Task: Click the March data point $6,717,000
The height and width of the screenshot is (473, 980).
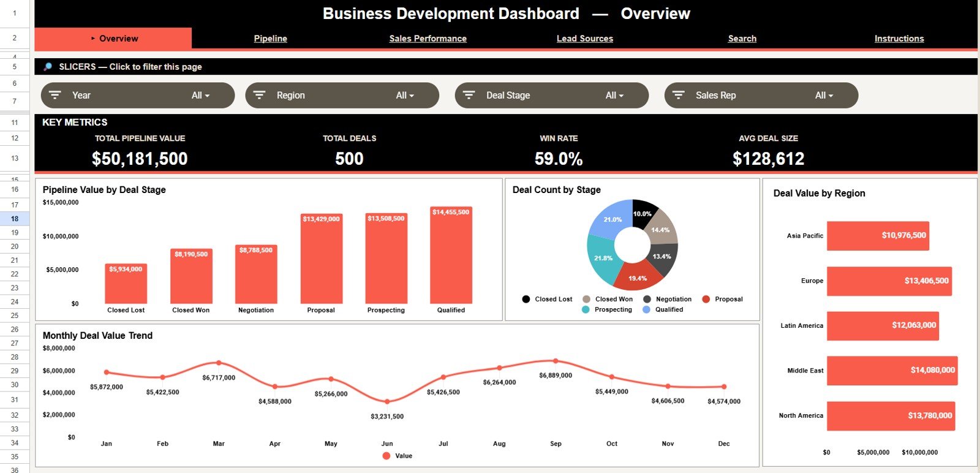Action: tap(219, 363)
